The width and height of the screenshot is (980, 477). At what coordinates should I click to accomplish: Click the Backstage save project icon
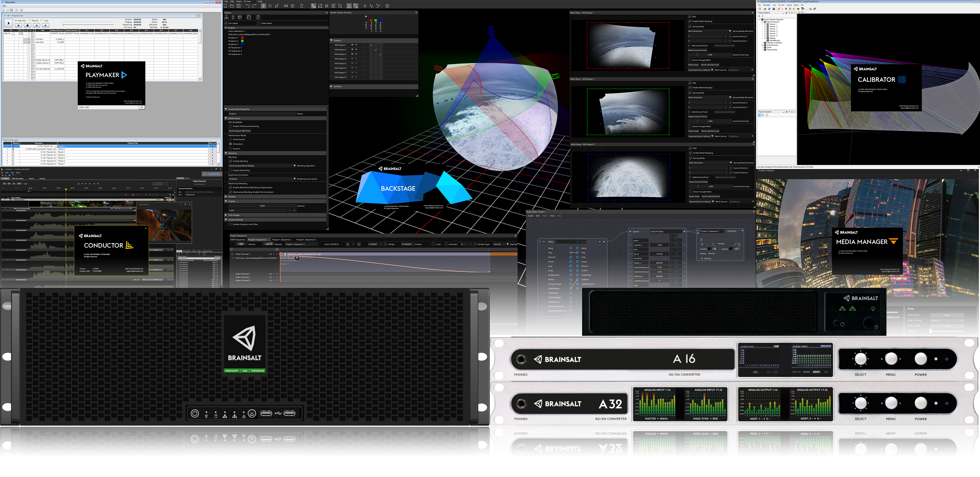coord(239,6)
